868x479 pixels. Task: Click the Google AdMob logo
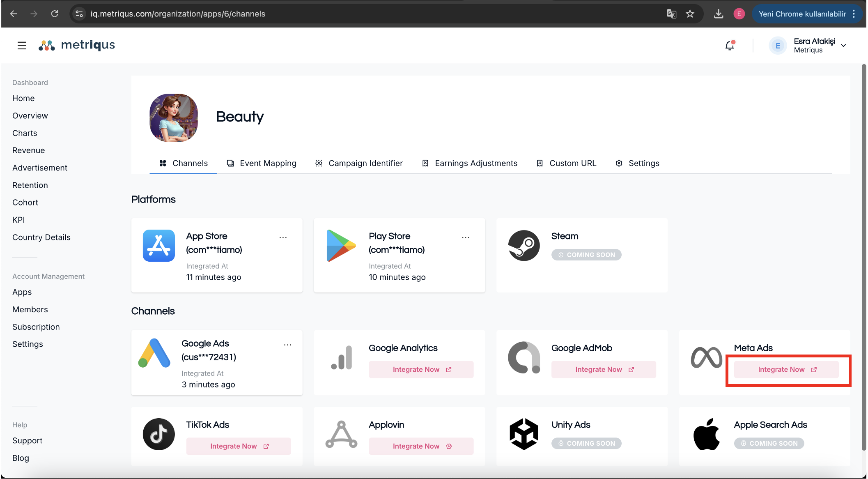(x=524, y=357)
